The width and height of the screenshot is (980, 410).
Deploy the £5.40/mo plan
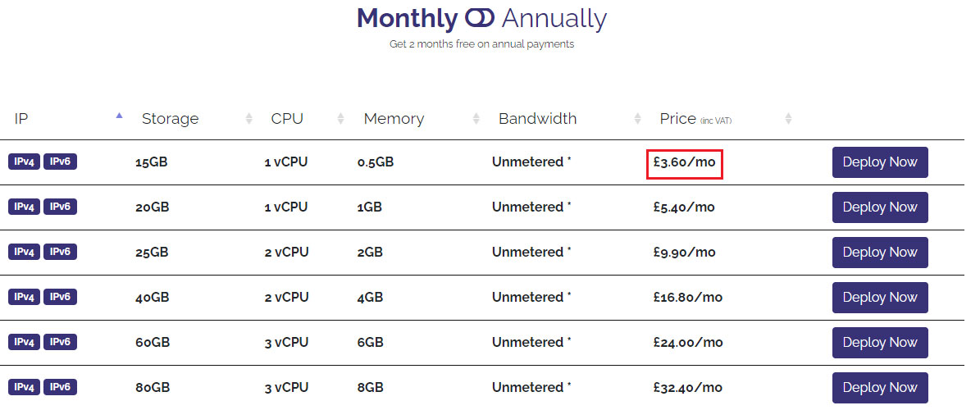(x=880, y=207)
